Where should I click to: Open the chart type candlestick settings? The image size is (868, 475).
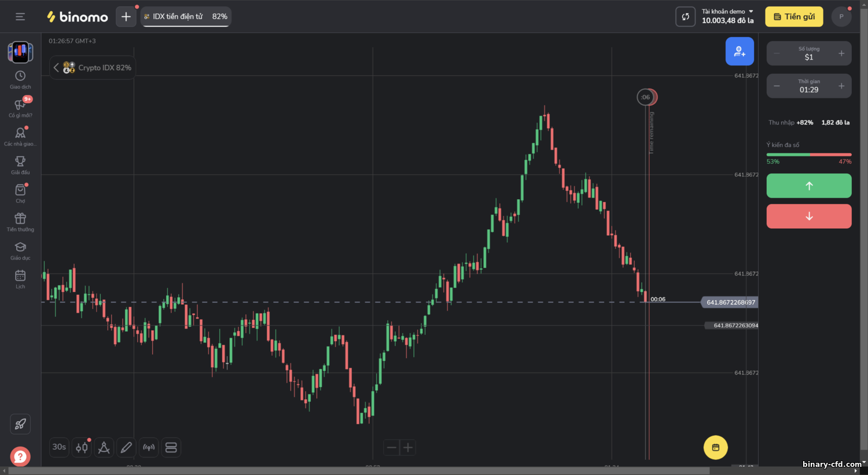tap(82, 447)
